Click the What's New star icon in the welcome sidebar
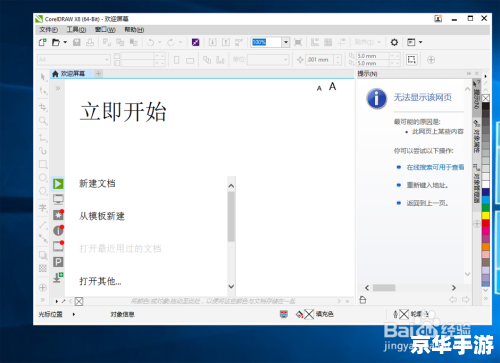The image size is (500, 363). (x=58, y=215)
